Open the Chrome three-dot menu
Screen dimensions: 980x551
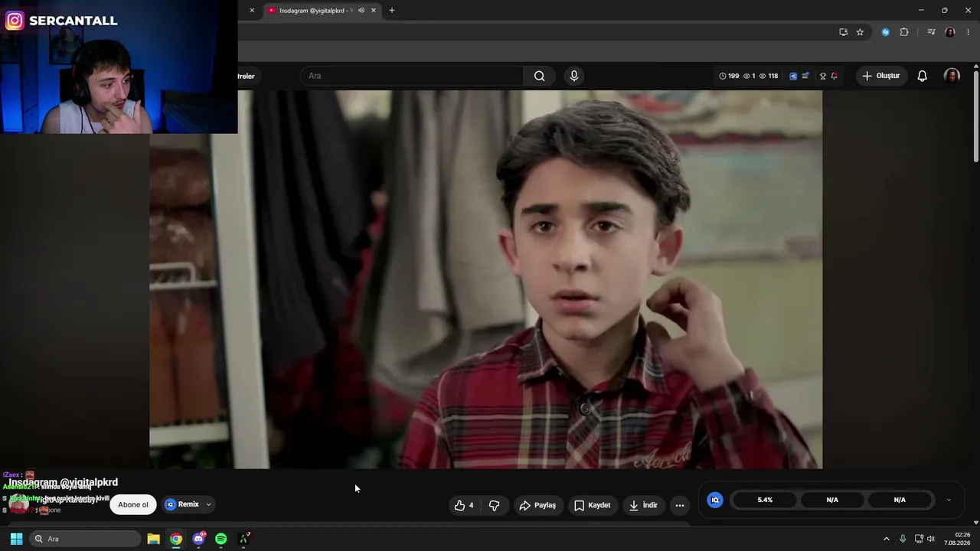tap(969, 32)
